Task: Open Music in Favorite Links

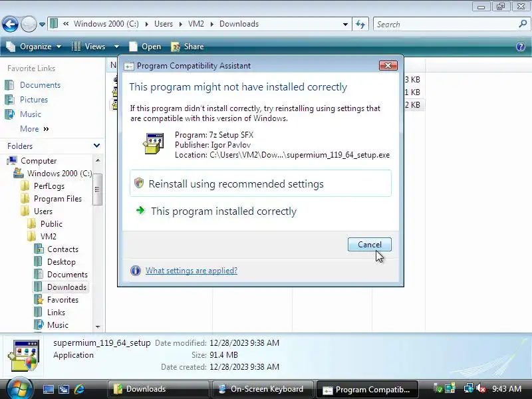Action: pyautogui.click(x=30, y=114)
